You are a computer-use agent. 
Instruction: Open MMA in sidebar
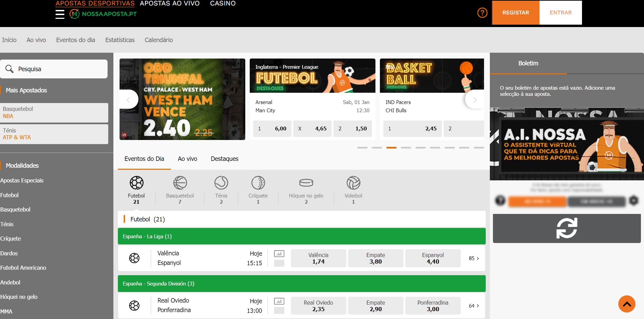[x=6, y=311]
